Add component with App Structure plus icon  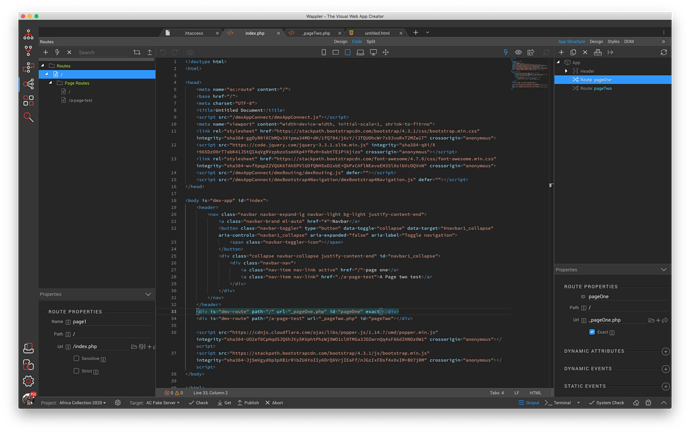[561, 52]
